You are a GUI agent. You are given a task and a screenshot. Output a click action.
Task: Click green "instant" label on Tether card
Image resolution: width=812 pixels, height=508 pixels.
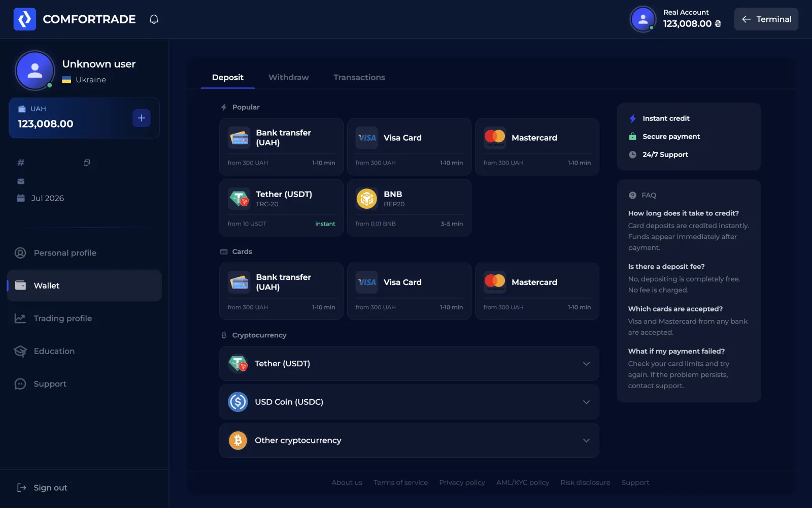325,224
